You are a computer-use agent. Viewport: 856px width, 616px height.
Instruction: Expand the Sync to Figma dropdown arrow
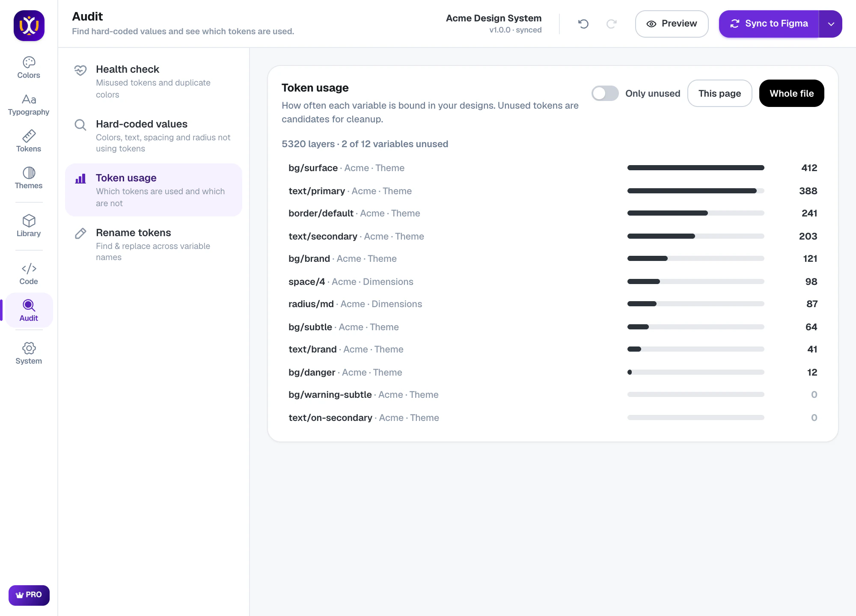click(831, 24)
